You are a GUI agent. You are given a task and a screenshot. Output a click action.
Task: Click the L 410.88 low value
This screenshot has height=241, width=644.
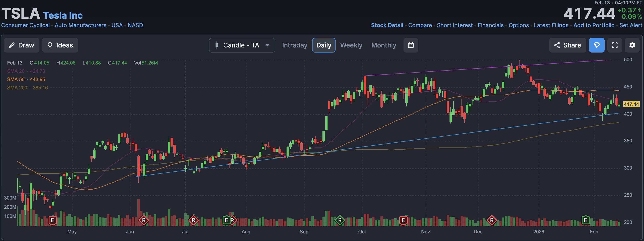92,63
